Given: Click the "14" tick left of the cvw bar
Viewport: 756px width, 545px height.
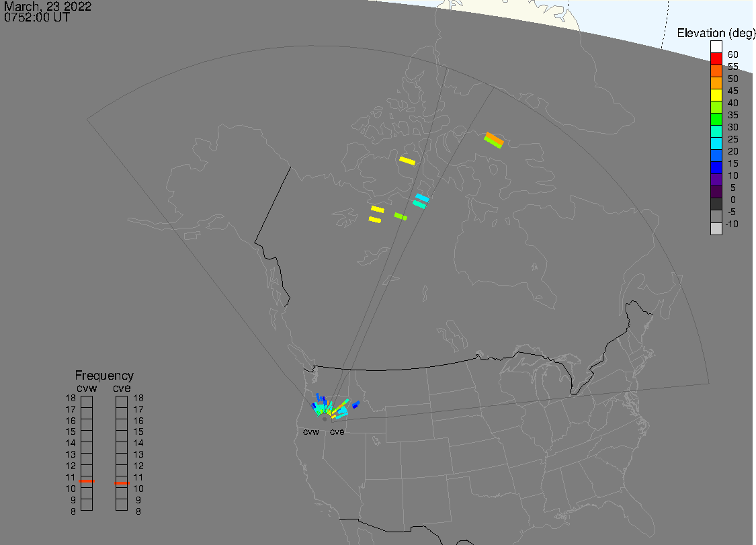Looking at the screenshot, I should (71, 444).
